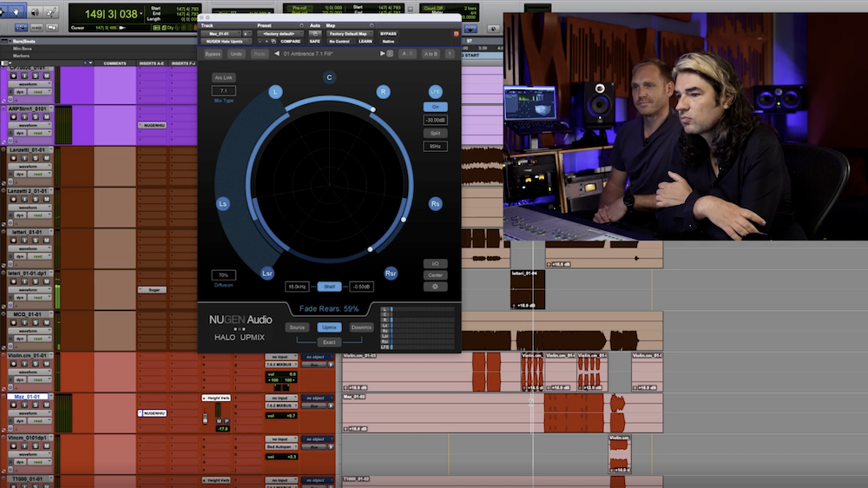Click the red target button in plugin header
Image resolution: width=868 pixels, height=488 pixels.
point(457,34)
